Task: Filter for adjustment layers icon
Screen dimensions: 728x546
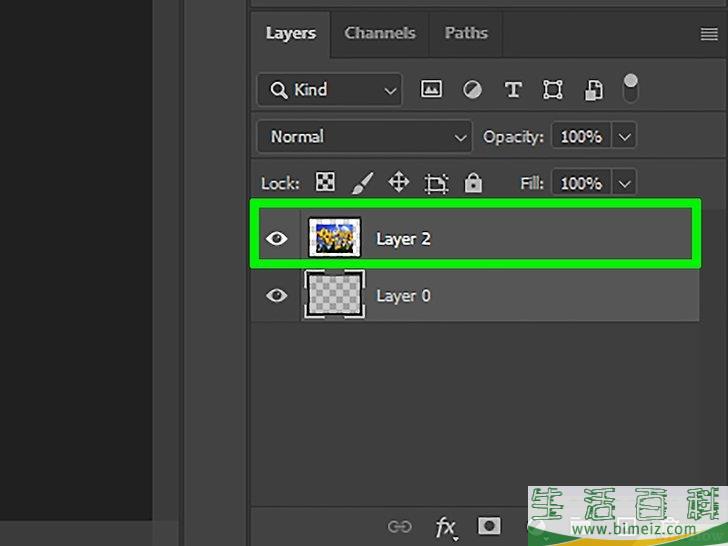Action: click(x=472, y=90)
